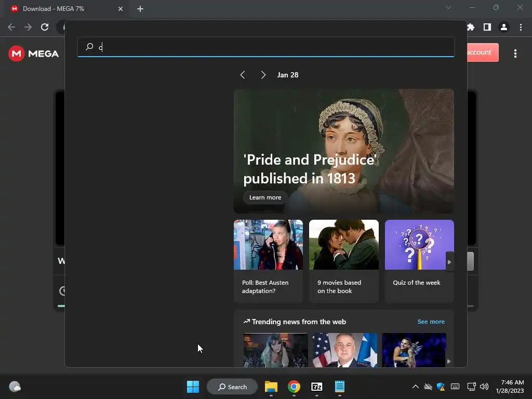Open the MEGA page three-dot menu

515,54
